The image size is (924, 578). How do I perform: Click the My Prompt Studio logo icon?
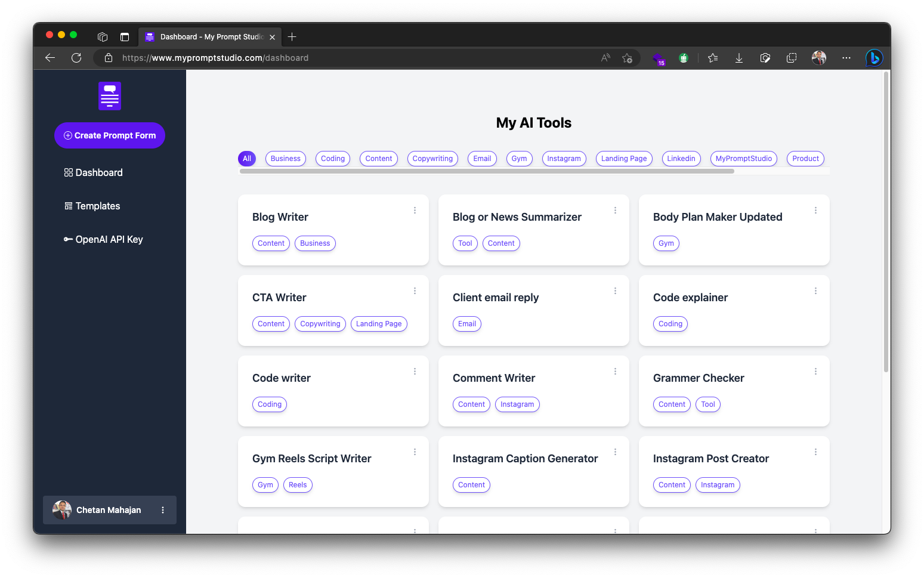coord(110,96)
